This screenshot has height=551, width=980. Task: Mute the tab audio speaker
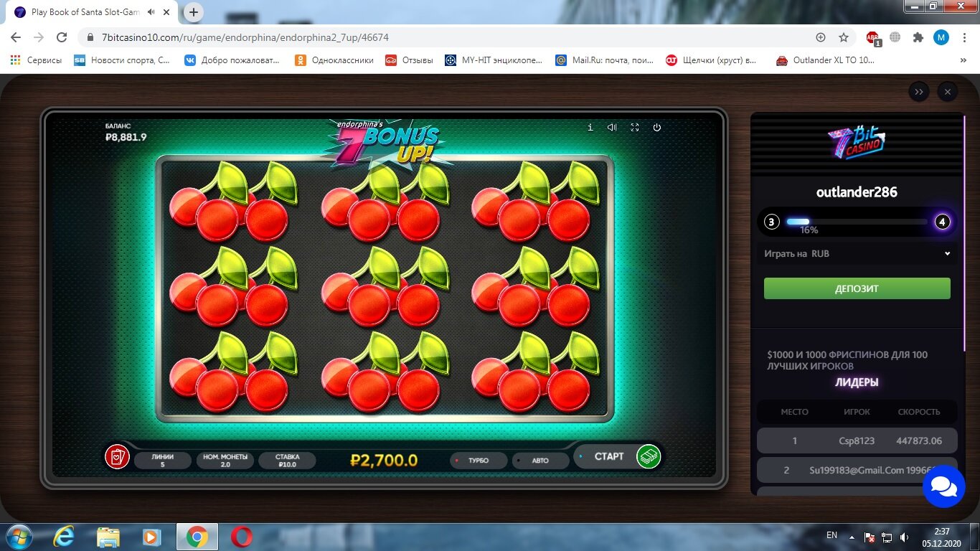151,12
